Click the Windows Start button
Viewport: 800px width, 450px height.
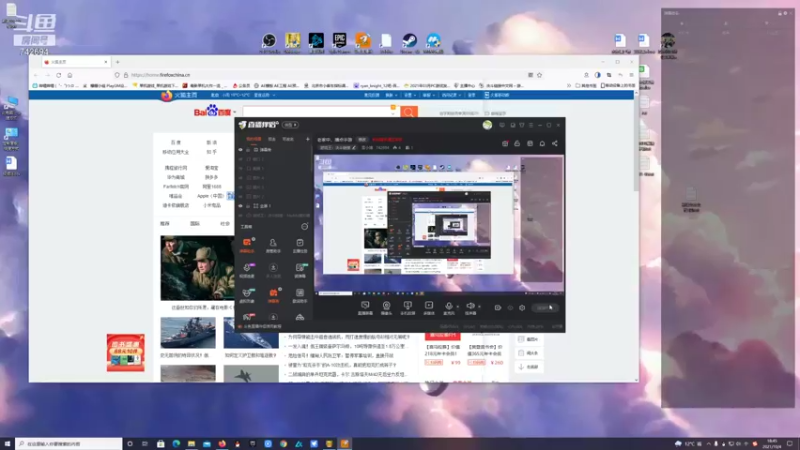[x=7, y=444]
